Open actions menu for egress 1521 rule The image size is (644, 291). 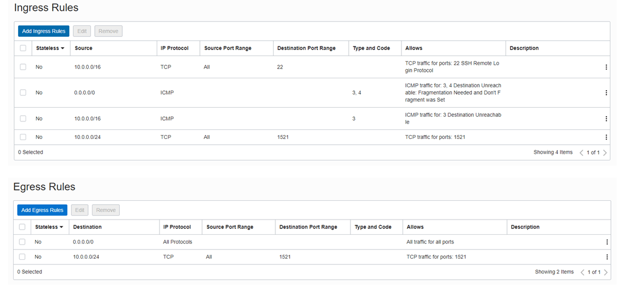(x=607, y=257)
